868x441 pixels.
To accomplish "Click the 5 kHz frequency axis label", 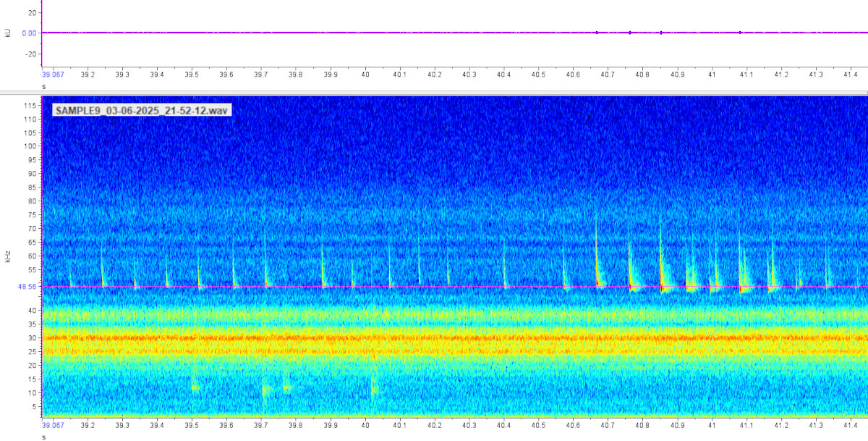I will (x=33, y=406).
